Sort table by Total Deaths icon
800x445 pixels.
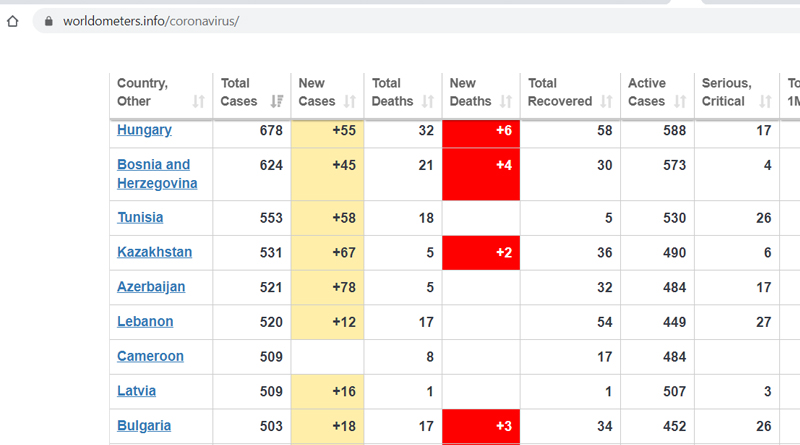pos(428,102)
